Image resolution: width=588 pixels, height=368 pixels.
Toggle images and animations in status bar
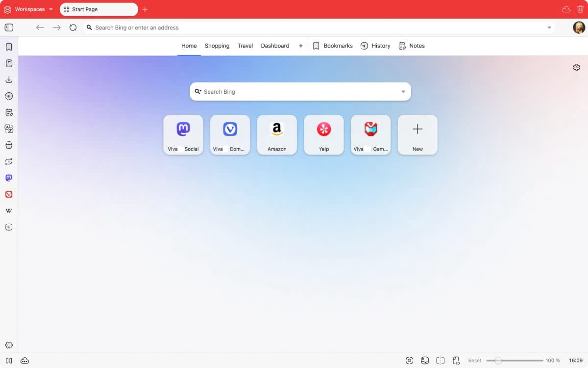[425, 361]
